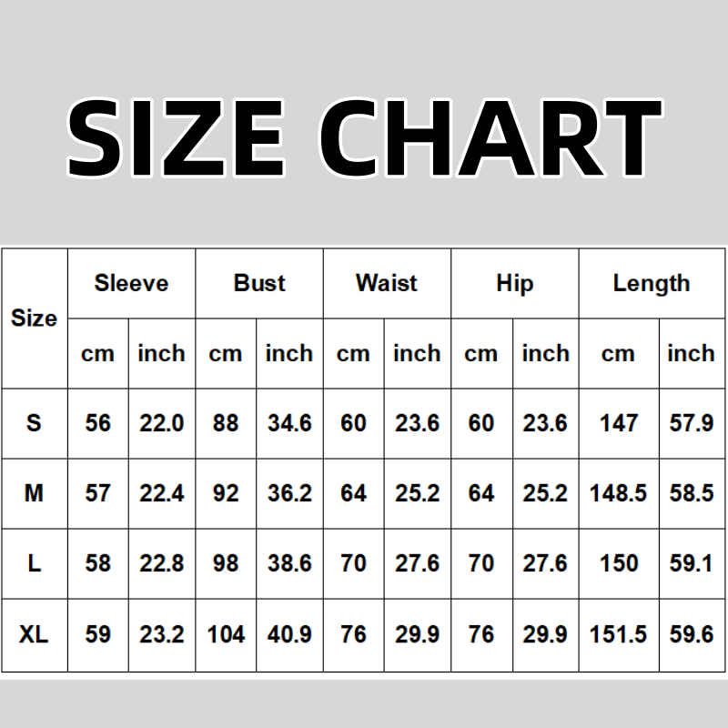Viewport: 728px width, 728px height.
Task: Select the 151.5 length cell
Action: coord(619,634)
